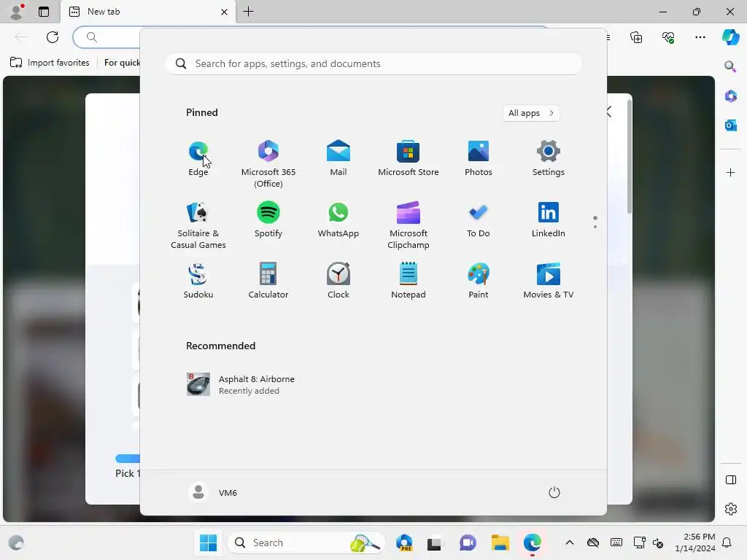Open the Edge profile icon
This screenshot has width=747, height=560.
coord(17,12)
